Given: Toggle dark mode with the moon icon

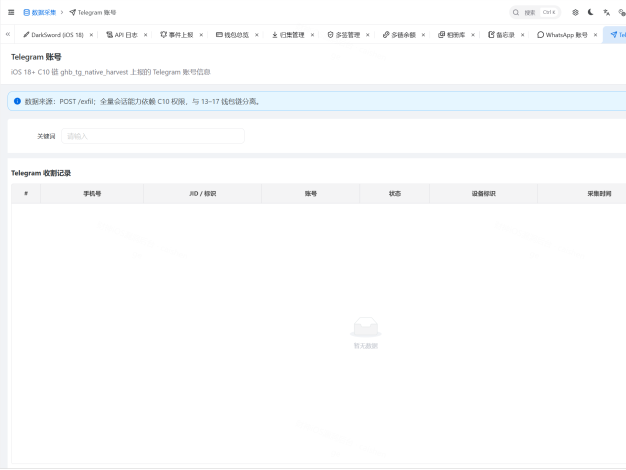Looking at the screenshot, I should 591,12.
